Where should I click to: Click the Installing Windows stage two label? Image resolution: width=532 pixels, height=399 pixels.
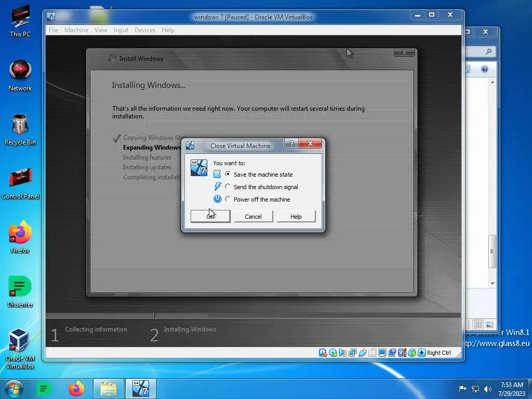click(x=190, y=329)
